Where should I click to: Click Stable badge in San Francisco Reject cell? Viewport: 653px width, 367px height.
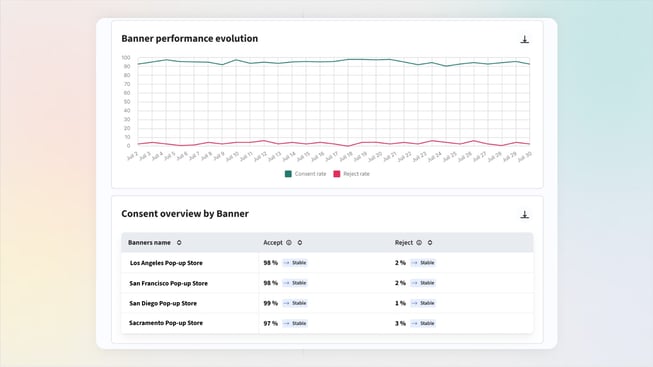pos(423,283)
